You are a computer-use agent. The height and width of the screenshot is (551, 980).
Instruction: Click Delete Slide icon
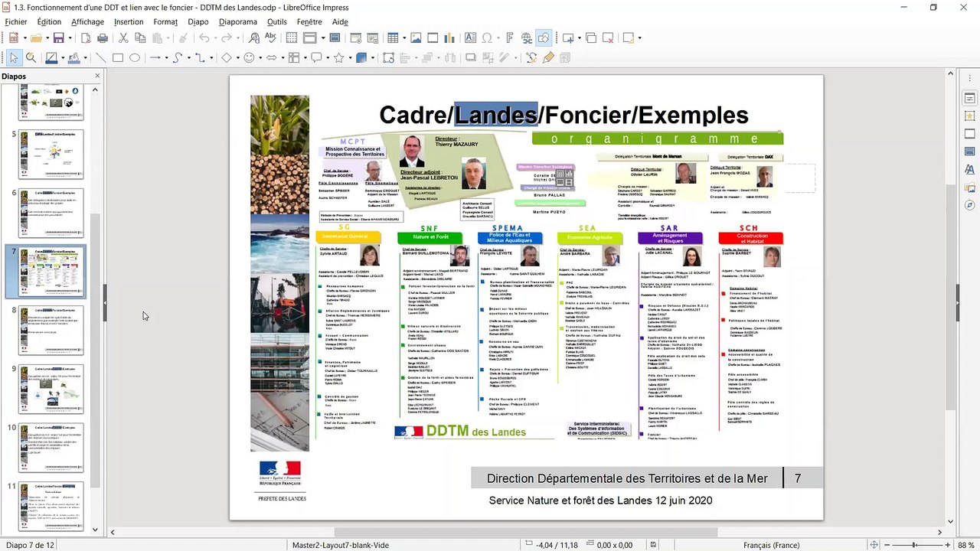point(607,37)
